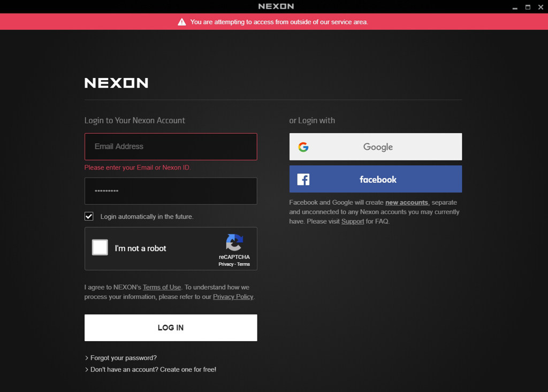Screen dimensions: 548x392
Task: Click the Google logo icon
Action: pos(303,147)
